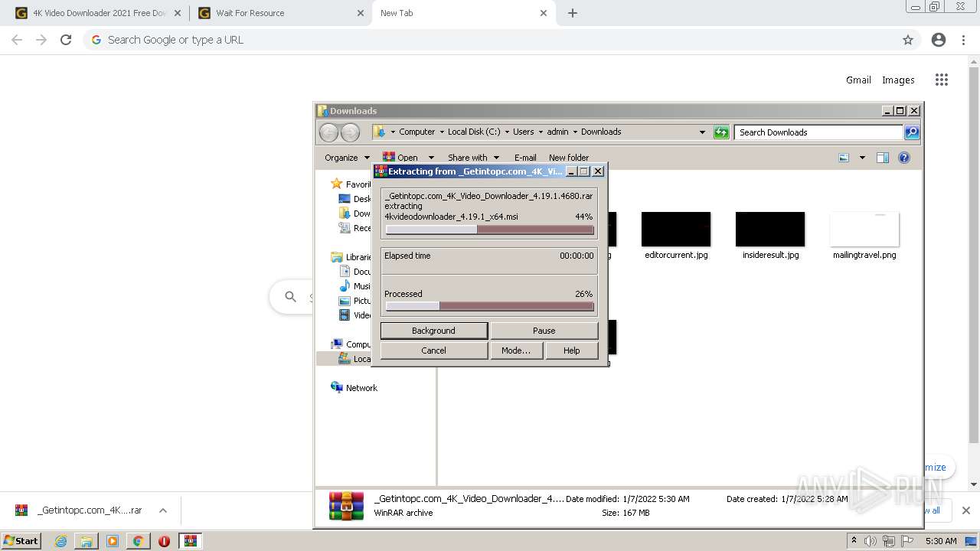Reload the Chrome page
980x551 pixels.
pyautogui.click(x=66, y=40)
